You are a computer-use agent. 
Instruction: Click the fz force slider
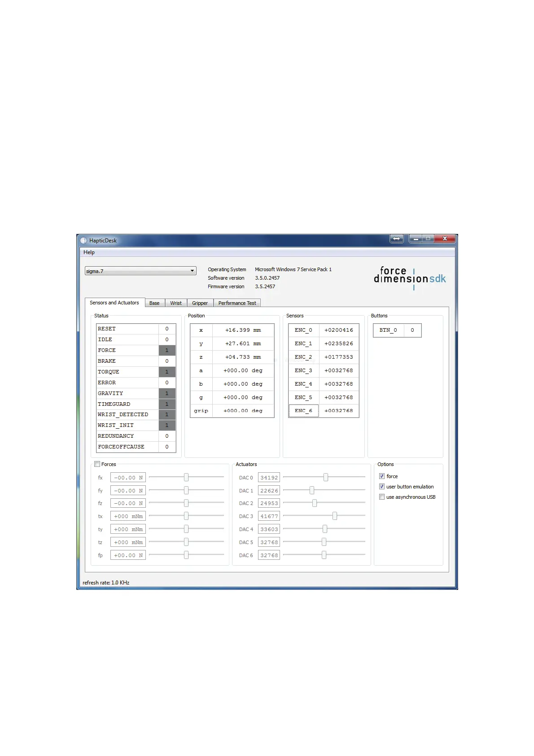point(186,503)
